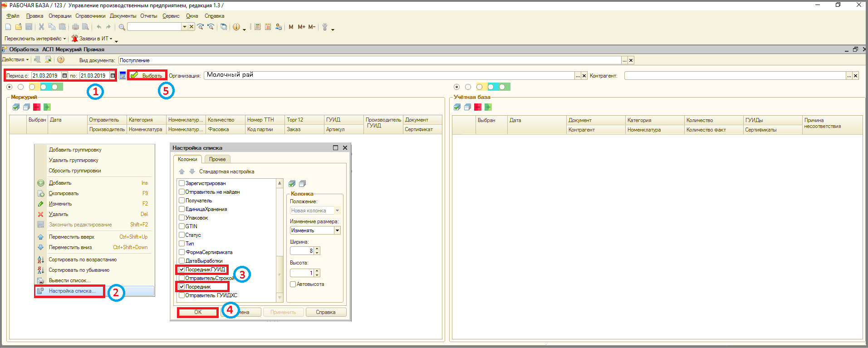The height and width of the screenshot is (348, 868).
Task: Select the yellow color filter radio in Меркурий
Action: pos(32,87)
